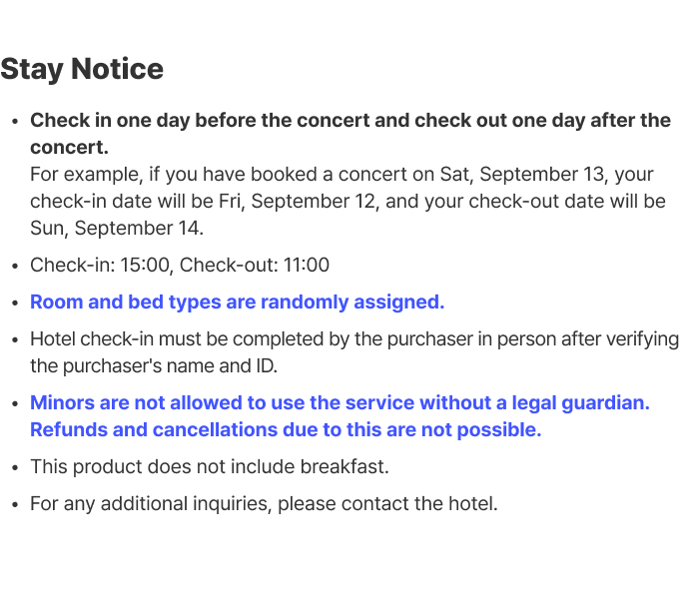Click the bullet before Check-in: 15:00
Image resolution: width=699 pixels, height=616 pixels.
[x=16, y=266]
